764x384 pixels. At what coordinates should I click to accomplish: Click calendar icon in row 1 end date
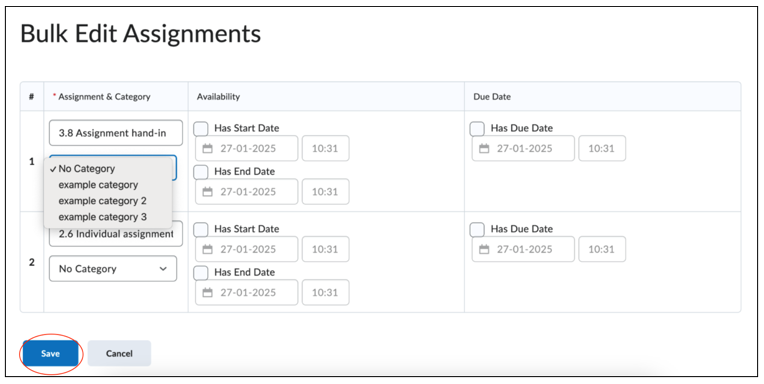pos(208,192)
